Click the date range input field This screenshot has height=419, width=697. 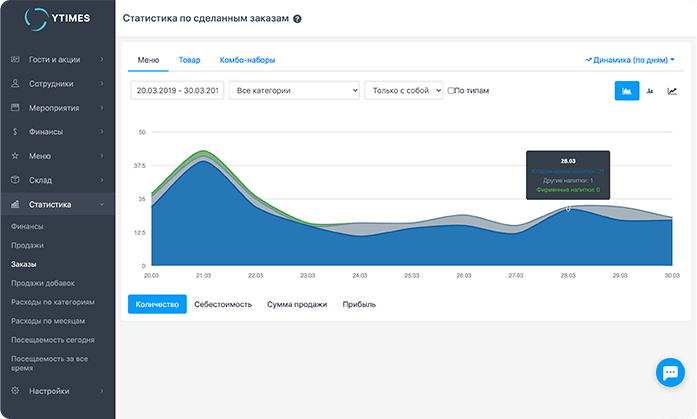coord(176,91)
